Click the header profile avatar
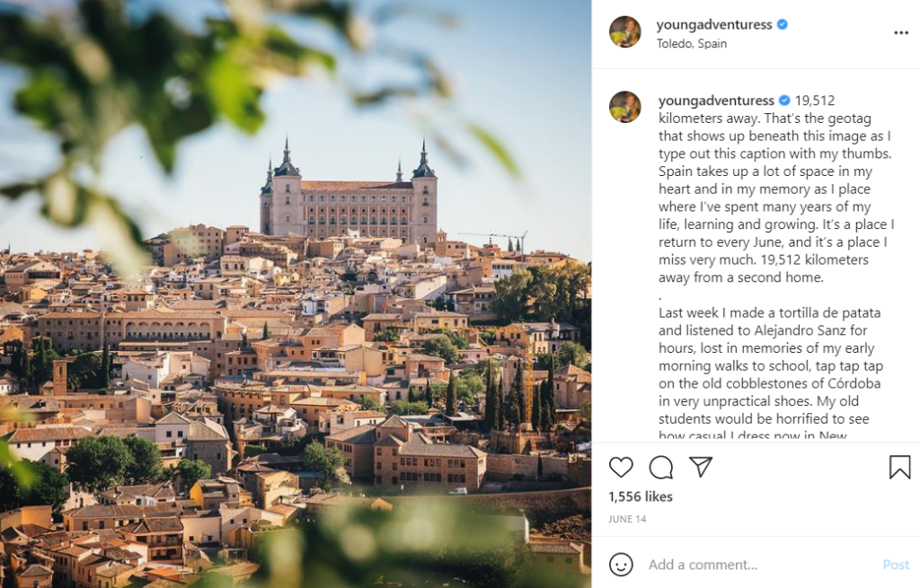The image size is (920, 588). [625, 31]
